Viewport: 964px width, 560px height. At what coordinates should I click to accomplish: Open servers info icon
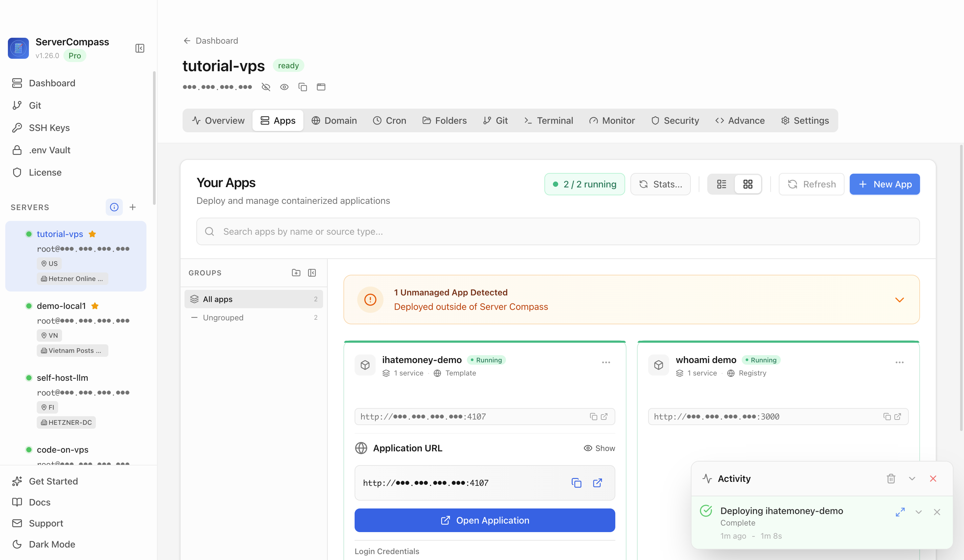(x=114, y=207)
